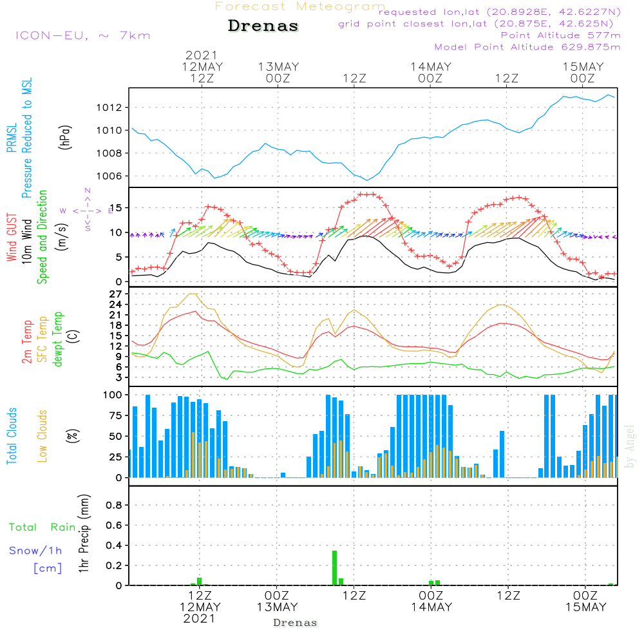
Task: Click the 'PRMSL' axis label
Action: [x=12, y=138]
